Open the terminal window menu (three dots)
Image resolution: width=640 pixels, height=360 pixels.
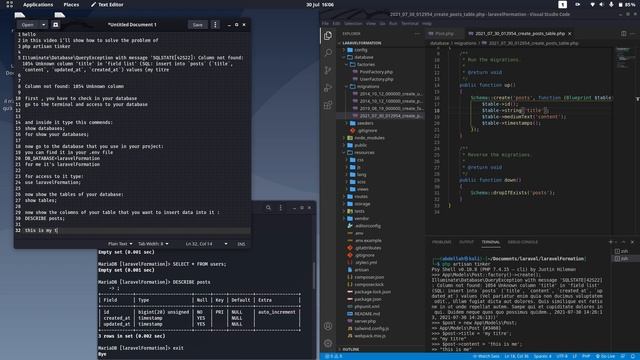281,208
